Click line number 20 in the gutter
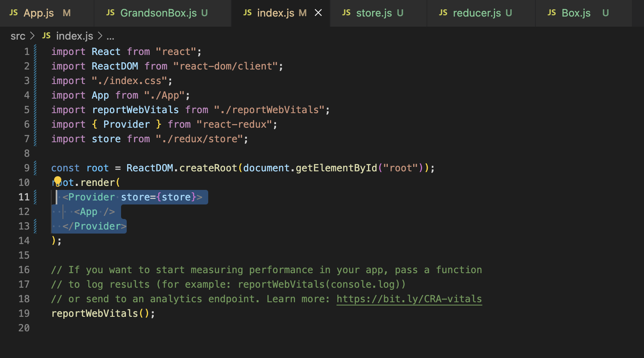The width and height of the screenshot is (644, 358). [24, 328]
